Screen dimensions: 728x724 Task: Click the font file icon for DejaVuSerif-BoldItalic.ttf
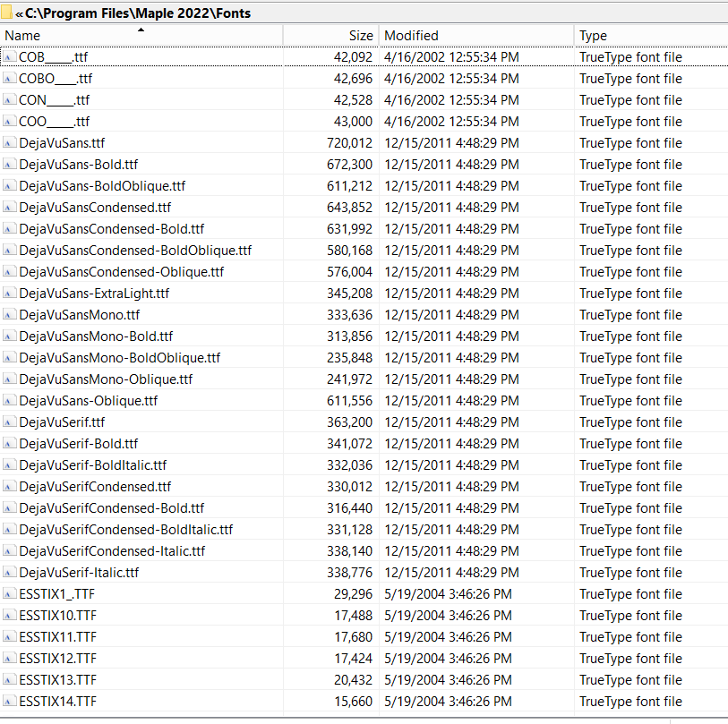[x=9, y=465]
